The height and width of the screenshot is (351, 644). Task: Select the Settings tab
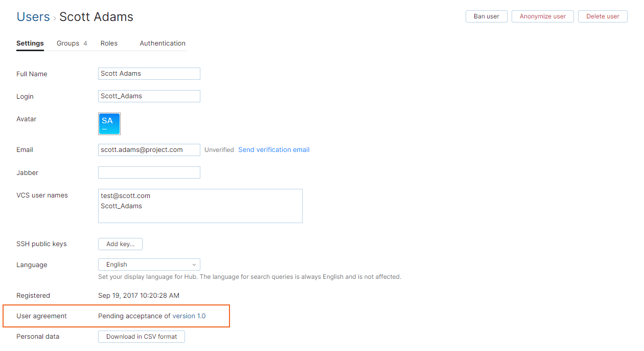coord(30,43)
